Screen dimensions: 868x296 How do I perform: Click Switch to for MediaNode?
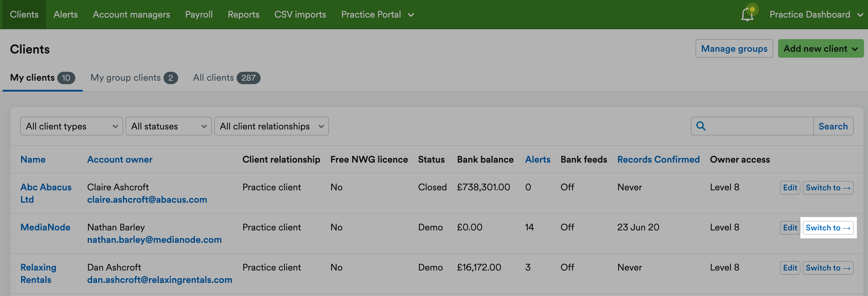point(828,228)
